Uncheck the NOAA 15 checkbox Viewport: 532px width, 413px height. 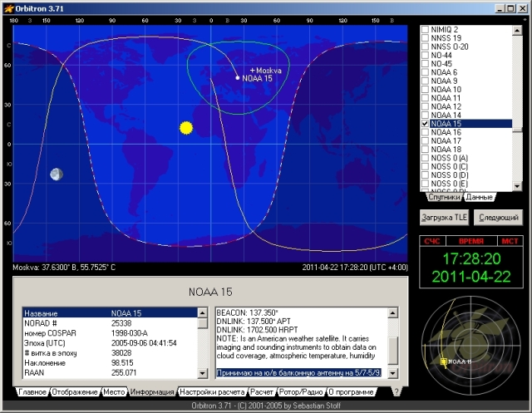click(425, 124)
